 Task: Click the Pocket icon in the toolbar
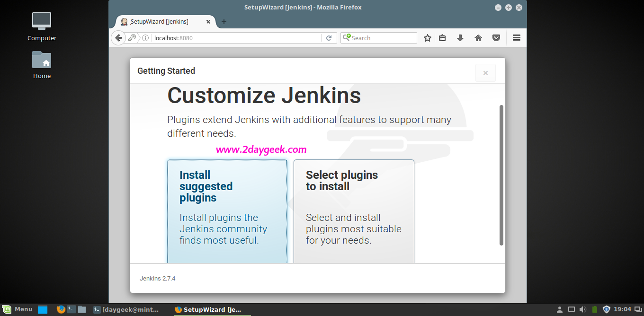496,38
